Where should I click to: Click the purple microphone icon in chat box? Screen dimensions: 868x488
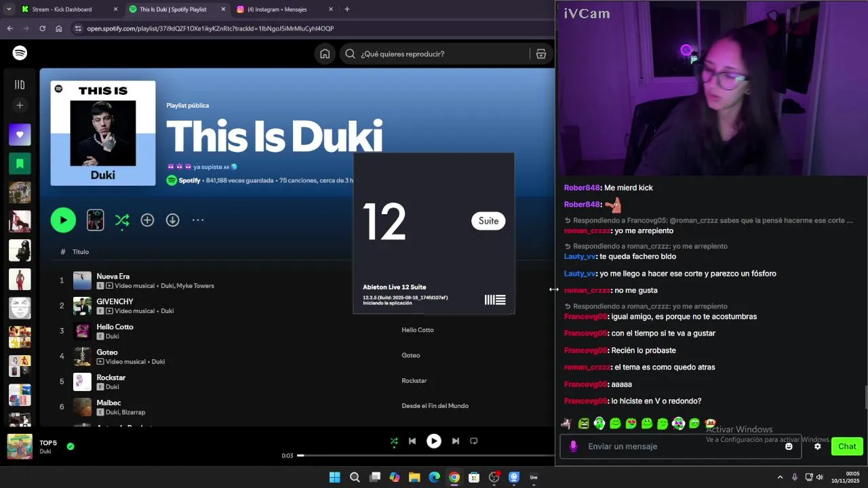tap(574, 446)
